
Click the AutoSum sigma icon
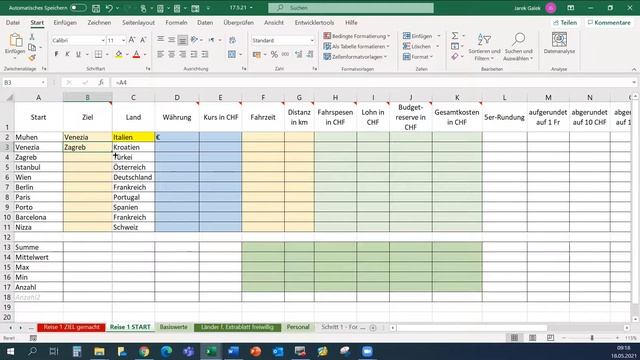click(x=455, y=36)
